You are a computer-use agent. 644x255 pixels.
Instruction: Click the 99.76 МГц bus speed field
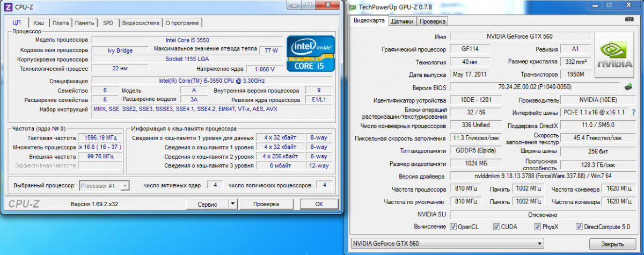(100, 156)
